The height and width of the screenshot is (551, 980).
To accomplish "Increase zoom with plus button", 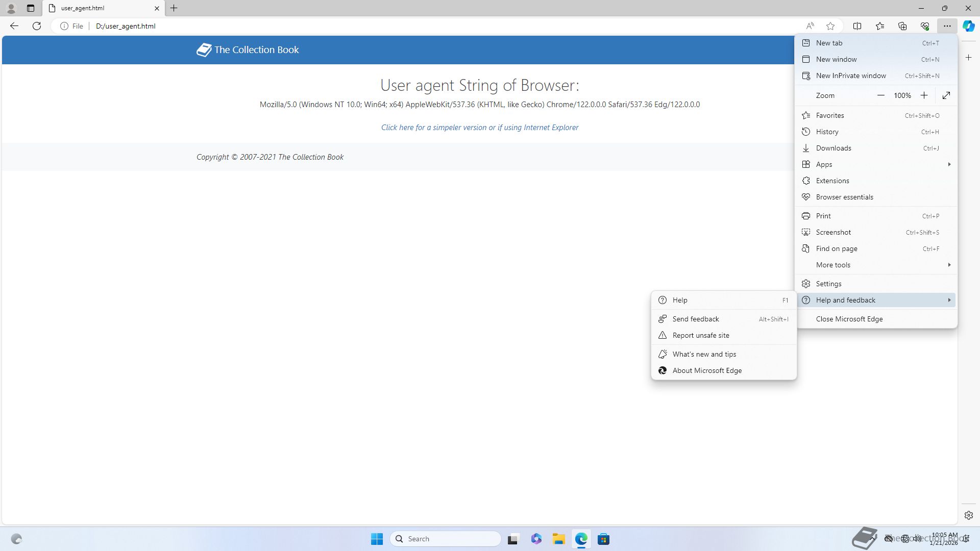I will tap(924, 95).
